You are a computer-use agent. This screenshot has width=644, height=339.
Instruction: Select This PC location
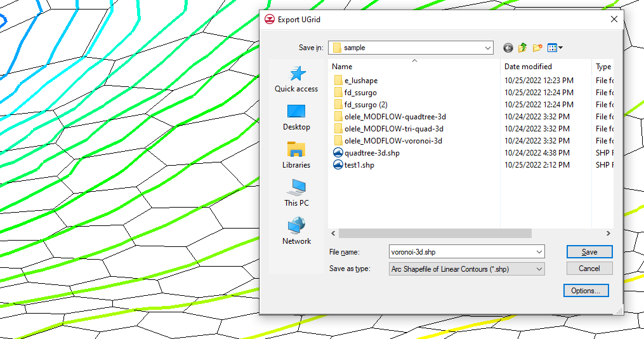(x=296, y=193)
